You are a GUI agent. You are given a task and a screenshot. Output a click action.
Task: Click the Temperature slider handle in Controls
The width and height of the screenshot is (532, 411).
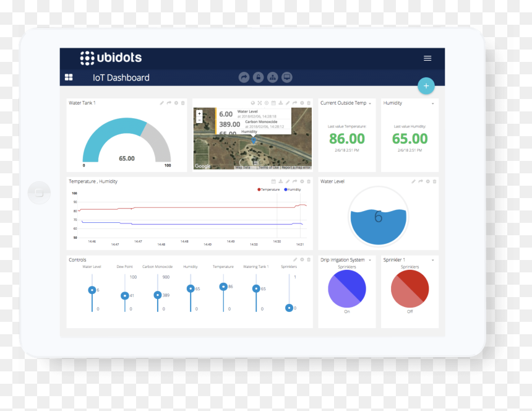[x=223, y=287]
